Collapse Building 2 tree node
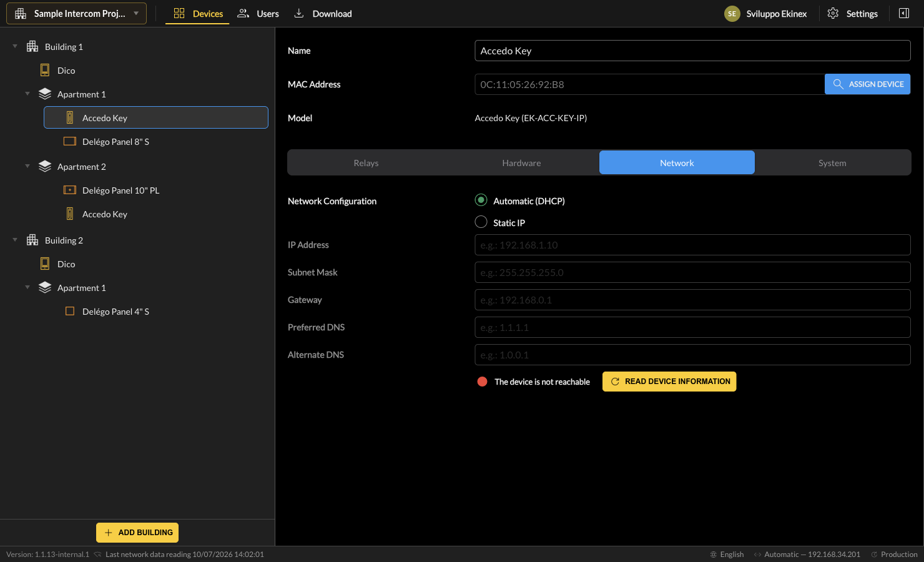The image size is (924, 562). (15, 240)
